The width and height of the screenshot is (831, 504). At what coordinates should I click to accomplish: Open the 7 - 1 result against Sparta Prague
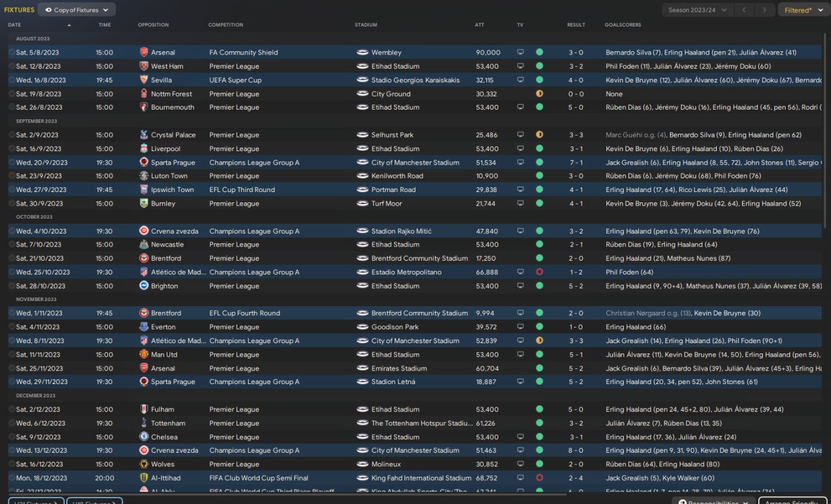point(576,163)
